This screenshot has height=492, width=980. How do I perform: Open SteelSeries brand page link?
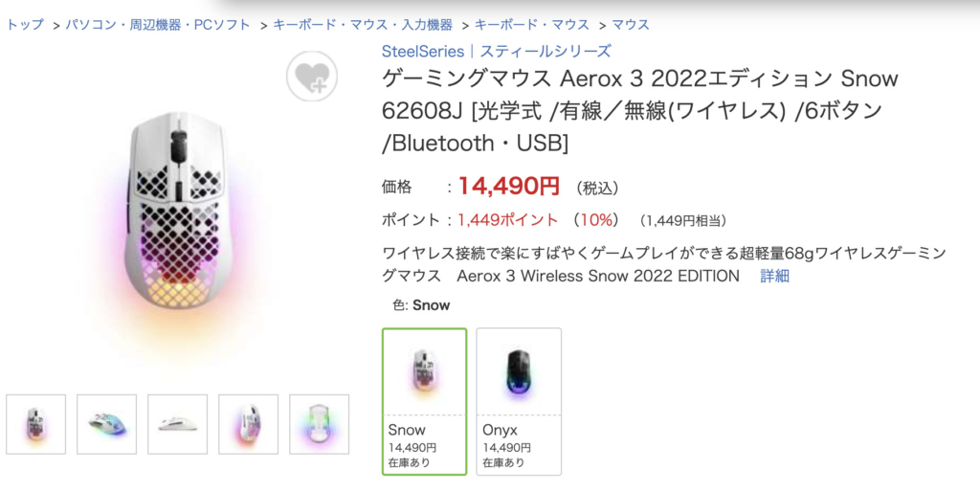(496, 52)
